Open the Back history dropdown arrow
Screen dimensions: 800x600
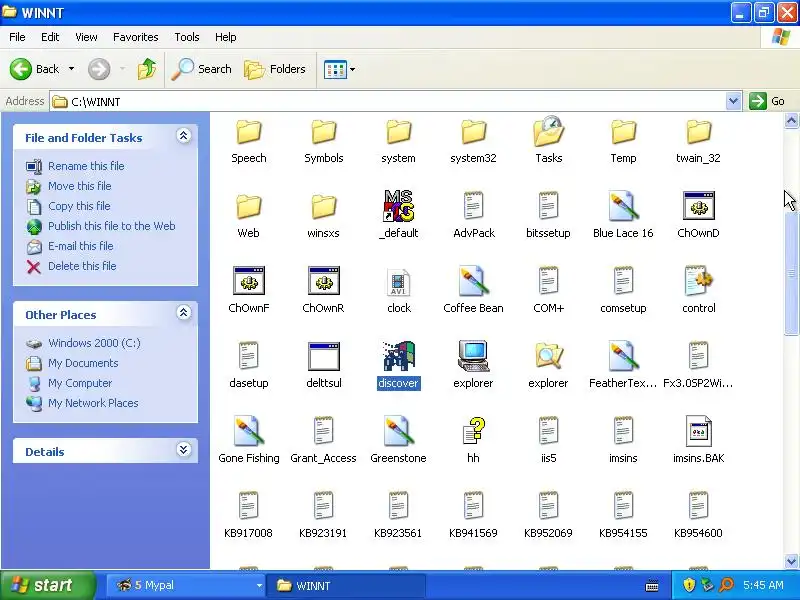[x=71, y=69]
